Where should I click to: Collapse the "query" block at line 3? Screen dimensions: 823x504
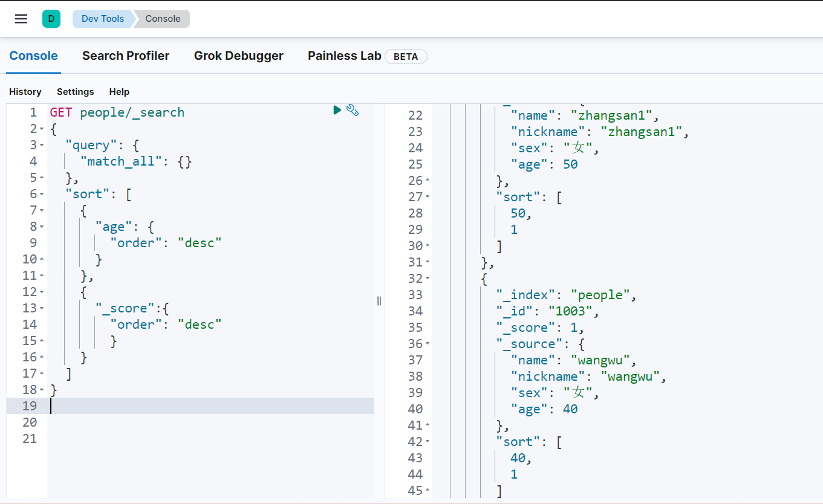coord(42,146)
